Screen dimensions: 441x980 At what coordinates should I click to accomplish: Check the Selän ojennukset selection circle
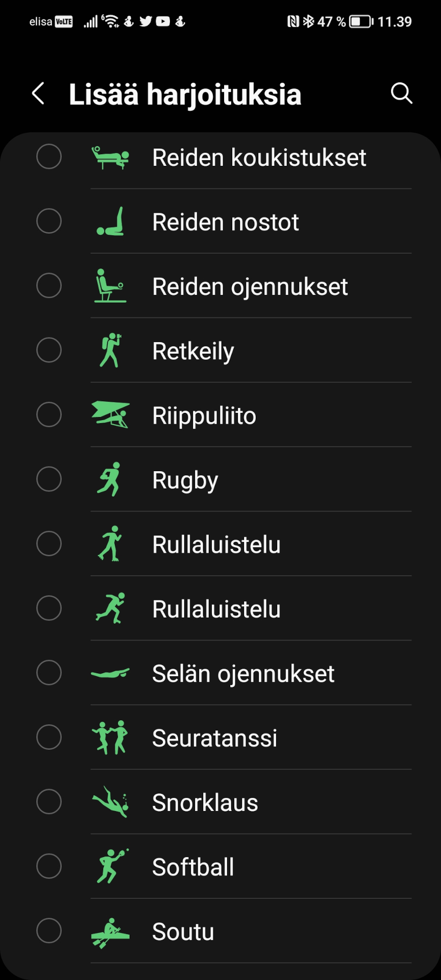[49, 673]
